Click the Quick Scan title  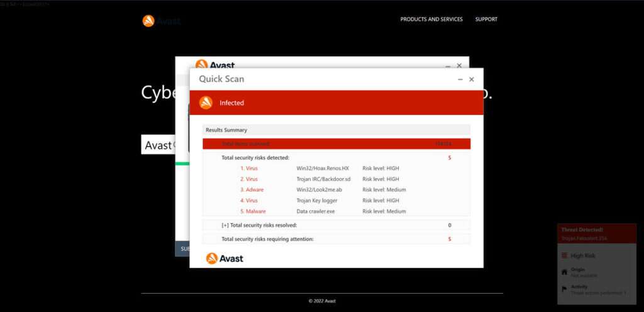221,79
